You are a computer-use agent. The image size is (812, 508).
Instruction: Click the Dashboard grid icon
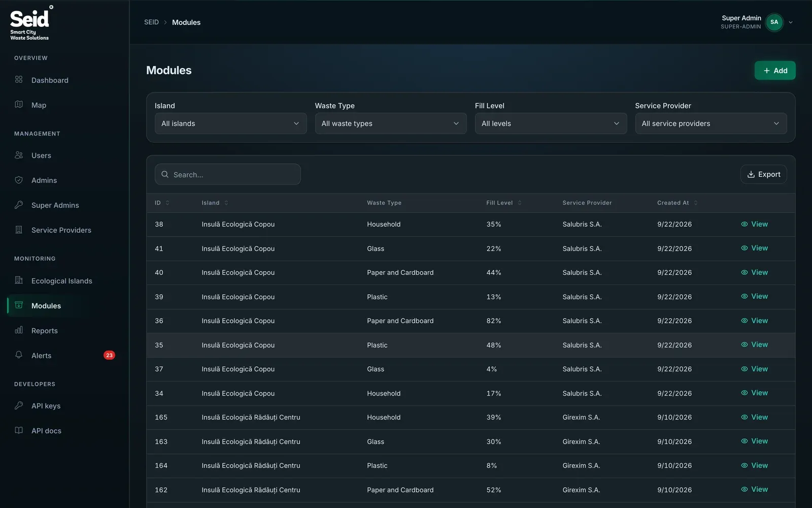[x=19, y=80]
